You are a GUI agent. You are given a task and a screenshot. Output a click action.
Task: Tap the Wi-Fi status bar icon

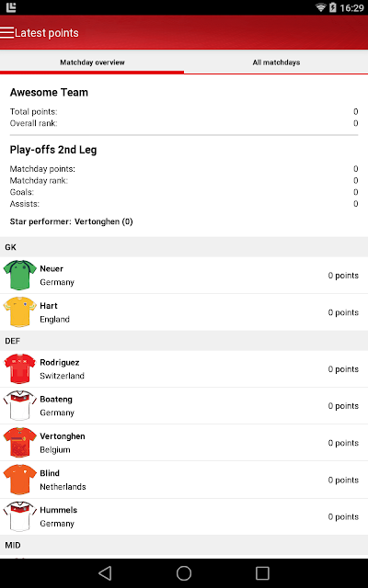click(320, 7)
